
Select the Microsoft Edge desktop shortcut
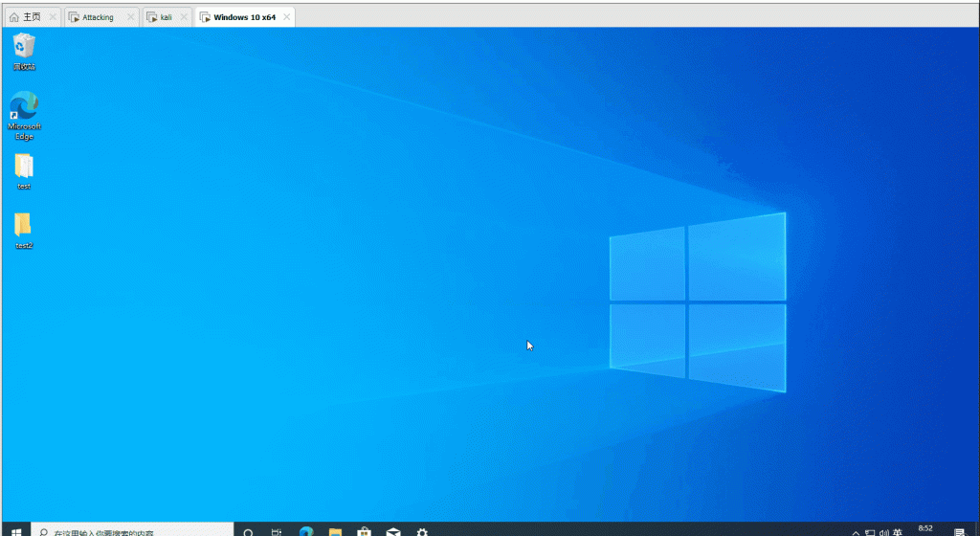click(24, 116)
